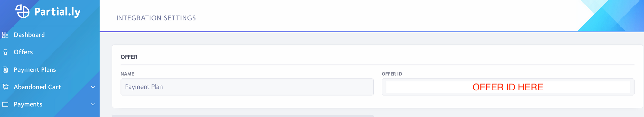Click the OFFER ID field label

[x=392, y=74]
